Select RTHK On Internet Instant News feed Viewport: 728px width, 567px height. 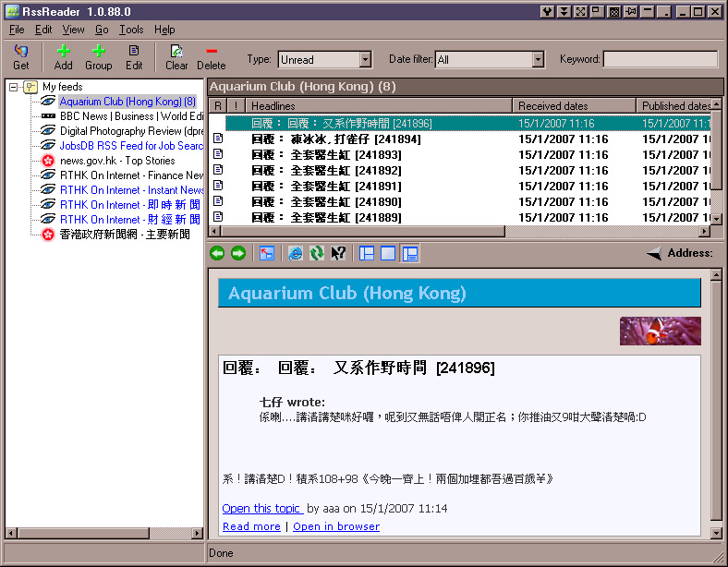[x=131, y=190]
